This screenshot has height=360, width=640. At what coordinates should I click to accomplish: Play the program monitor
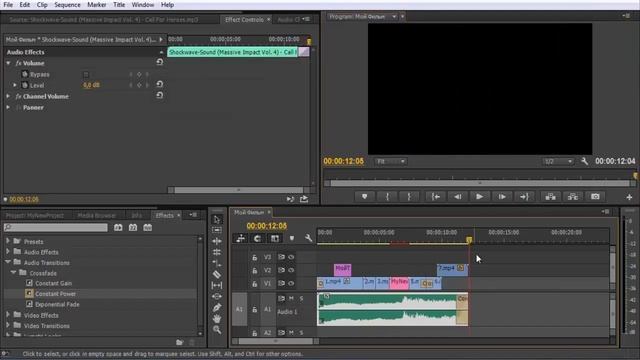click(x=480, y=197)
